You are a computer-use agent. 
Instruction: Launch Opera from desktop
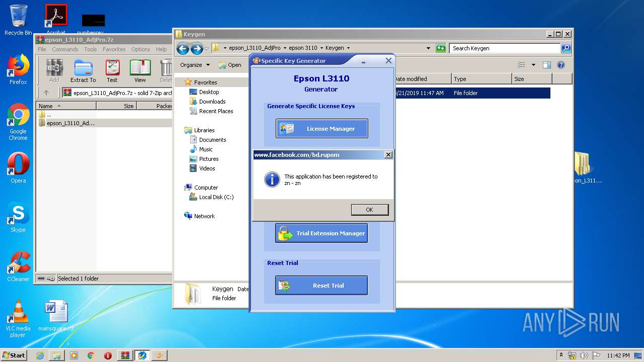pyautogui.click(x=18, y=168)
